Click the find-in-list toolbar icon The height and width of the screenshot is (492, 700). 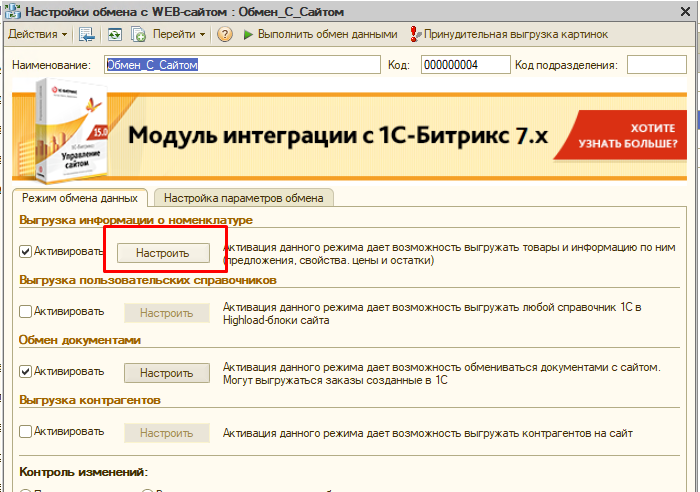pos(87,34)
